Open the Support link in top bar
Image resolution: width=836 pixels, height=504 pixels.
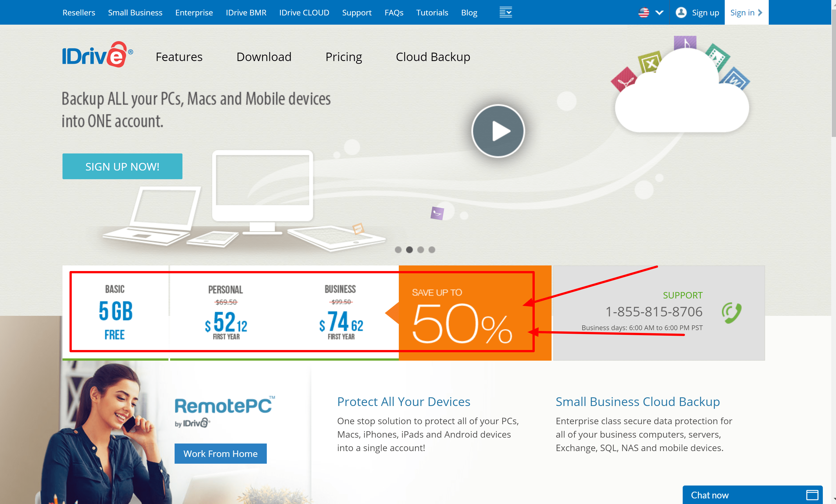(x=356, y=13)
